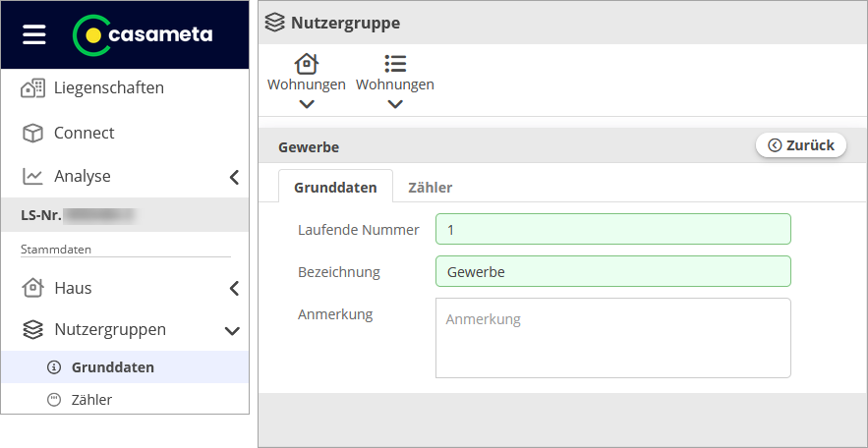Open dropdown arrow under list Wohnungen button

point(395,104)
